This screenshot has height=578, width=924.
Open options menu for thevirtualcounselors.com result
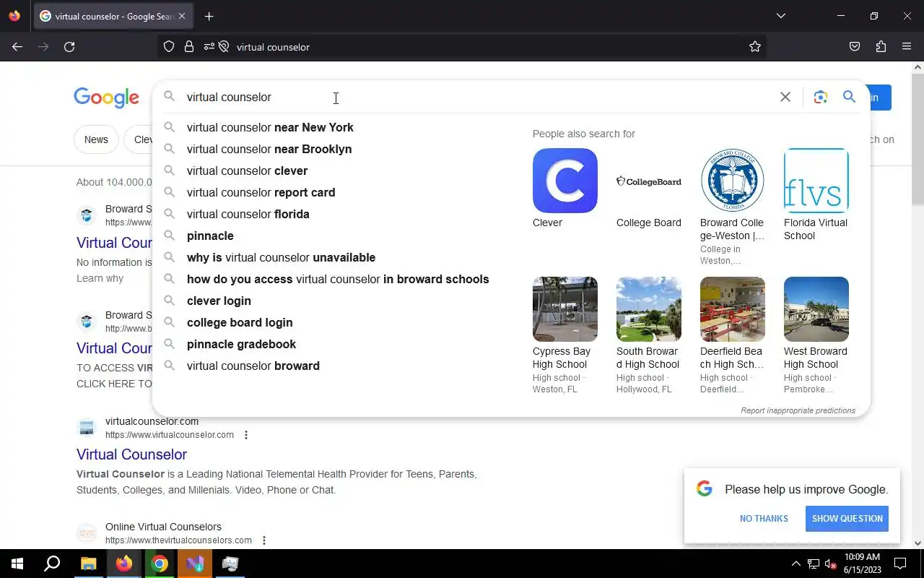pyautogui.click(x=264, y=540)
